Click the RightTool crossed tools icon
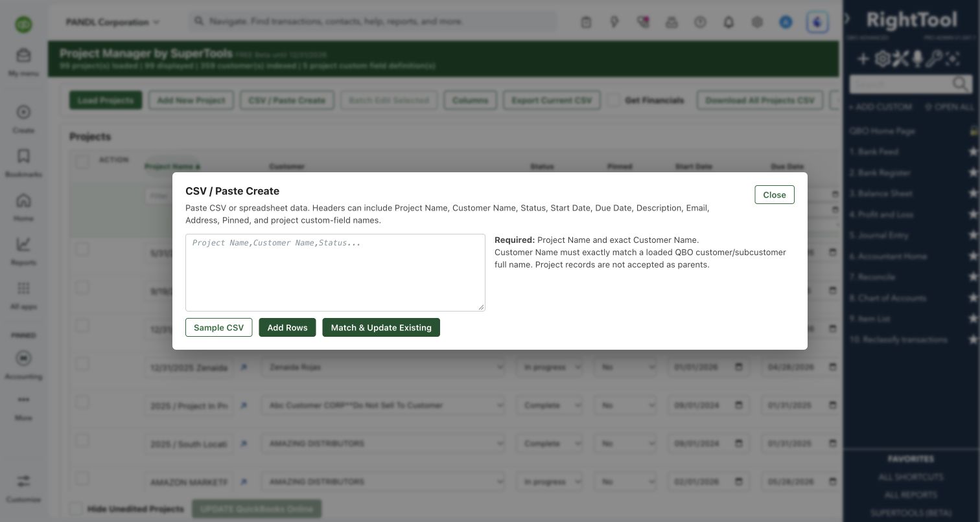 (900, 59)
